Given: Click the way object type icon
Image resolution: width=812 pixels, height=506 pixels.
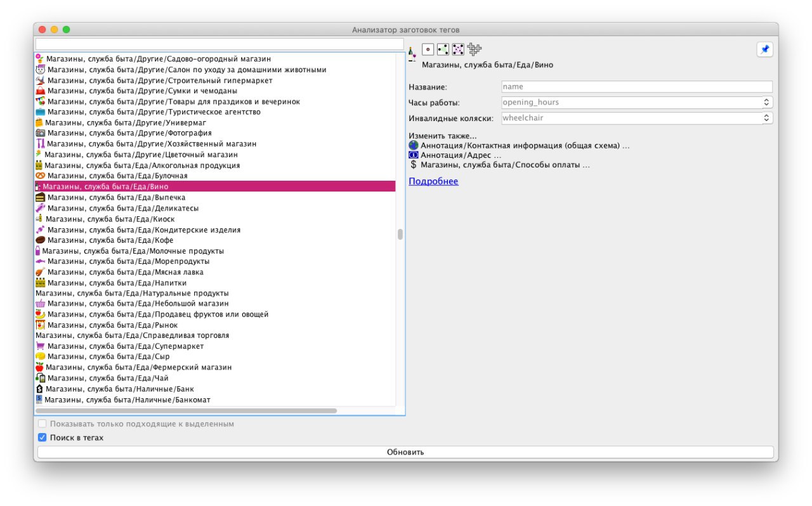Looking at the screenshot, I should (x=443, y=49).
